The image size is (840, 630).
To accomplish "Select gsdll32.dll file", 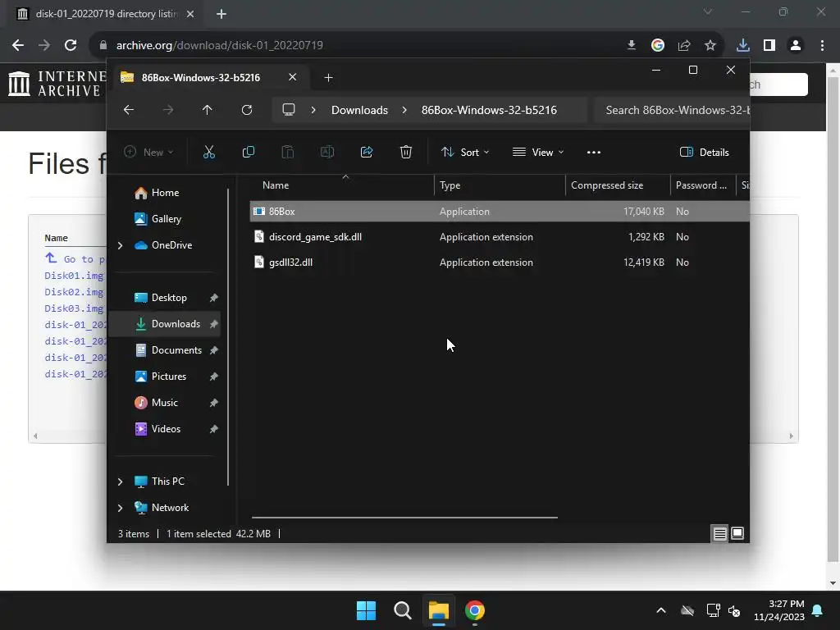I will coord(500,262).
